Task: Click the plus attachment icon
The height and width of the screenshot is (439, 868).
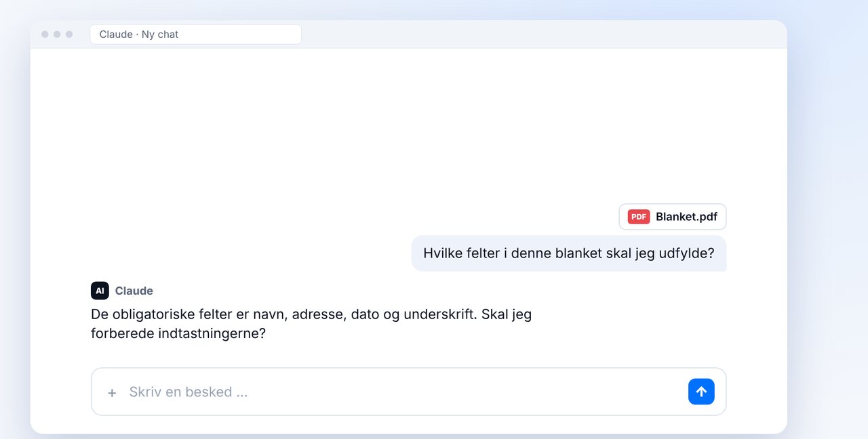Action: [x=112, y=392]
